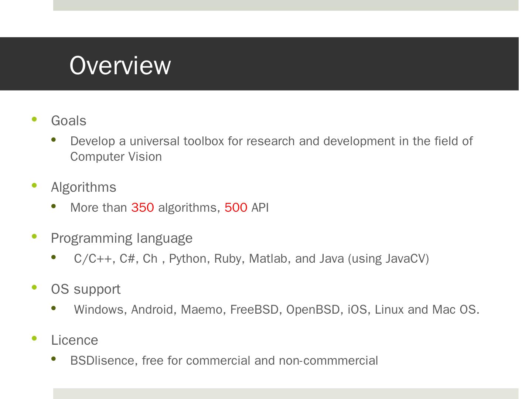
Task: Click the Overview slide title
Action: click(x=120, y=65)
